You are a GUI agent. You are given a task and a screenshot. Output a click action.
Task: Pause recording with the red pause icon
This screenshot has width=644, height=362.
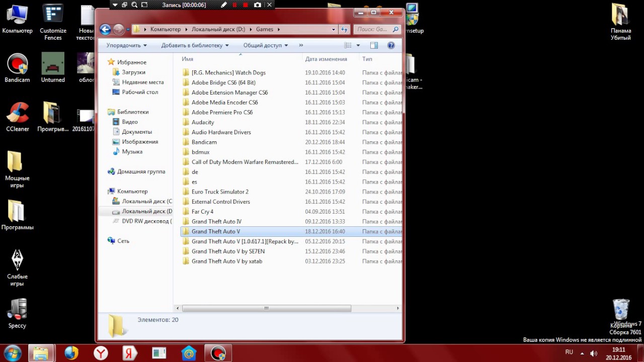coord(234,5)
